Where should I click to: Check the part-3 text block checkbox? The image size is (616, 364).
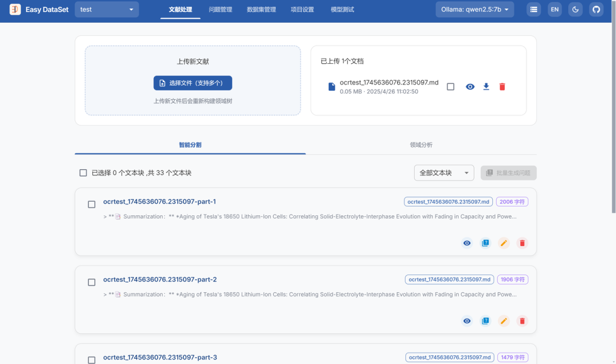[x=91, y=359]
